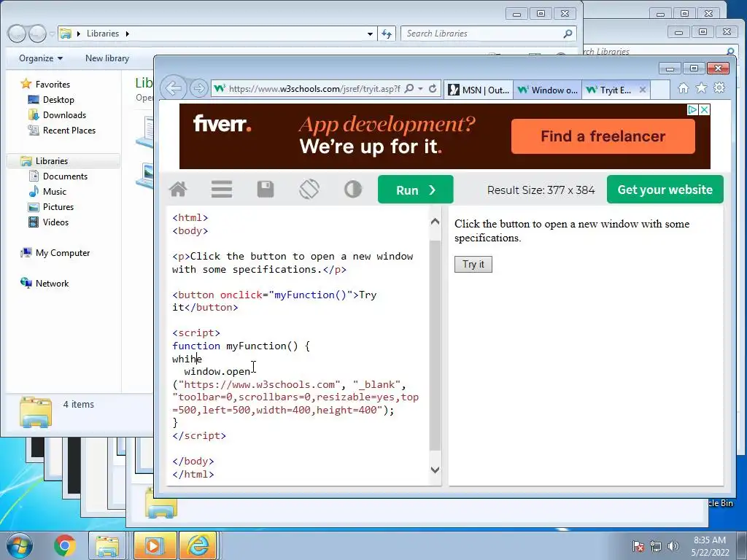The height and width of the screenshot is (560, 747).
Task: Open the Tryit editor hamburger menu
Action: point(222,190)
